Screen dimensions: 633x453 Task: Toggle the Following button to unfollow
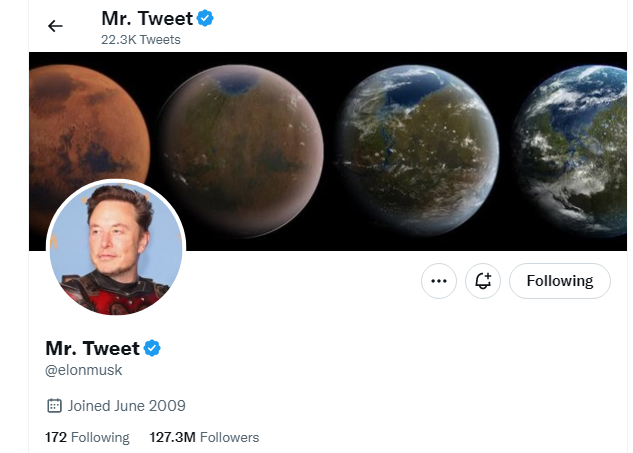click(560, 281)
